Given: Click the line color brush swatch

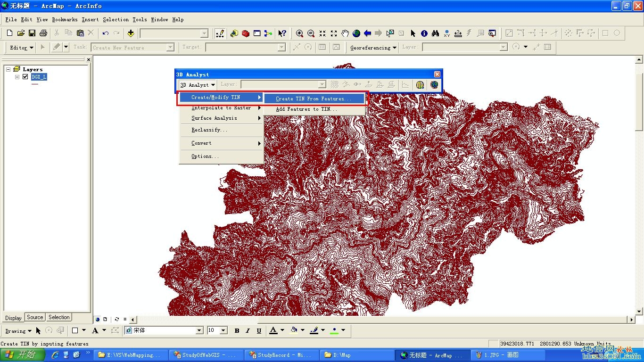Looking at the screenshot, I should click(314, 331).
